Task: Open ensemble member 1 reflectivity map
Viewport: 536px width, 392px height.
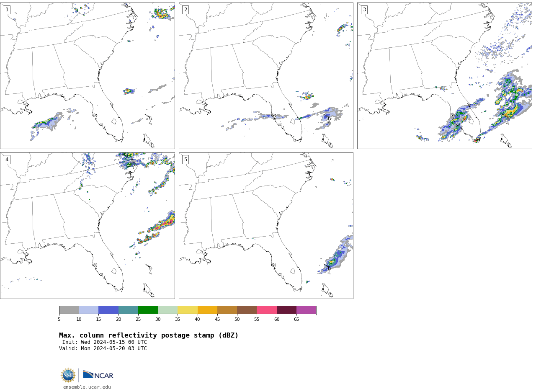Action: coord(88,76)
